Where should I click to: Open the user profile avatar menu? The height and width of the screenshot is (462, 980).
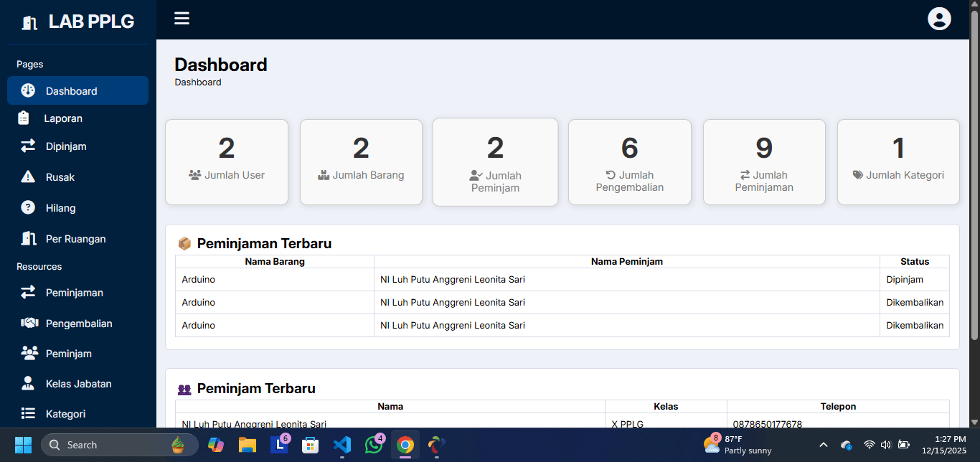(x=938, y=19)
